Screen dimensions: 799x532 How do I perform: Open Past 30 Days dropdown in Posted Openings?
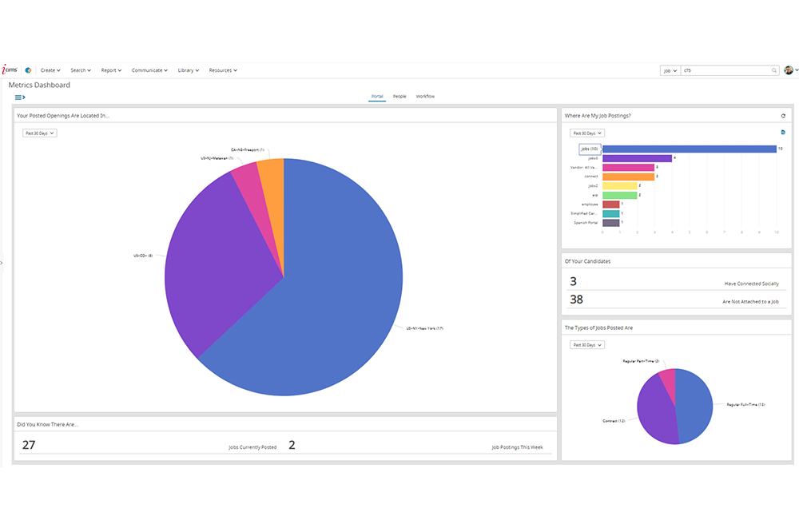coord(40,133)
